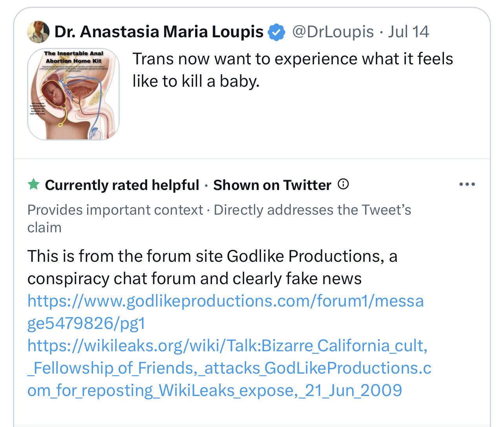
Task: Click the Dr. Anastasia Maria Loupis display name
Action: coord(159,32)
